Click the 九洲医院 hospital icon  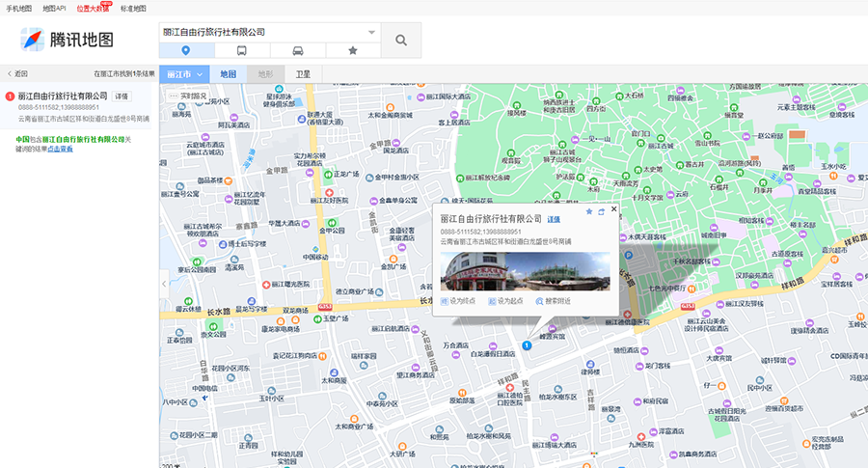tap(640, 437)
